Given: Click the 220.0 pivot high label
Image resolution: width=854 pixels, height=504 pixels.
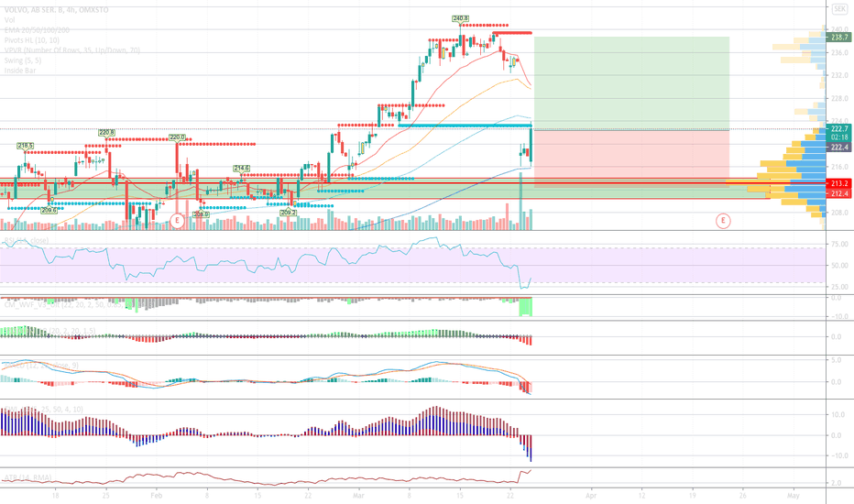Looking at the screenshot, I should click(x=177, y=137).
